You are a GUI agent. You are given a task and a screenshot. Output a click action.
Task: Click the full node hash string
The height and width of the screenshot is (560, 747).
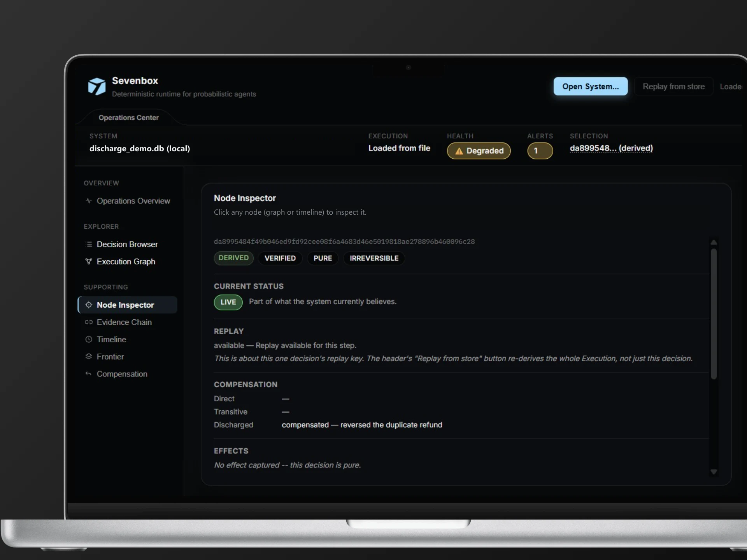344,241
